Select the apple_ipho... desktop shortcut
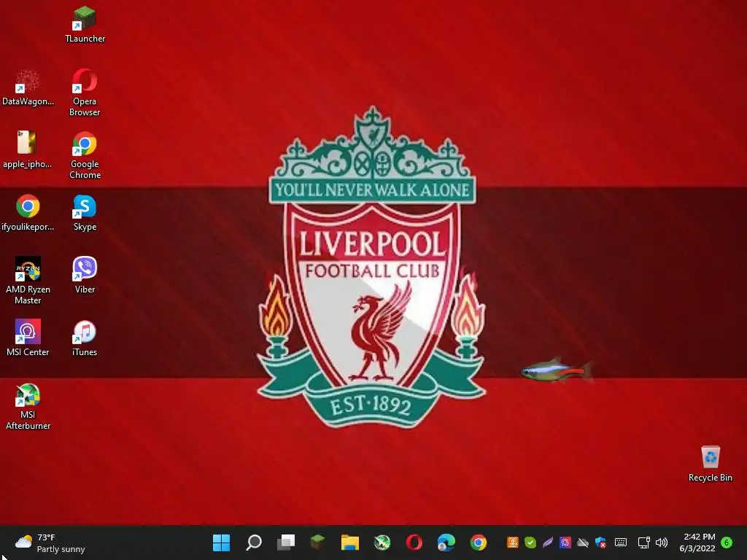This screenshot has width=747, height=560. (27, 150)
